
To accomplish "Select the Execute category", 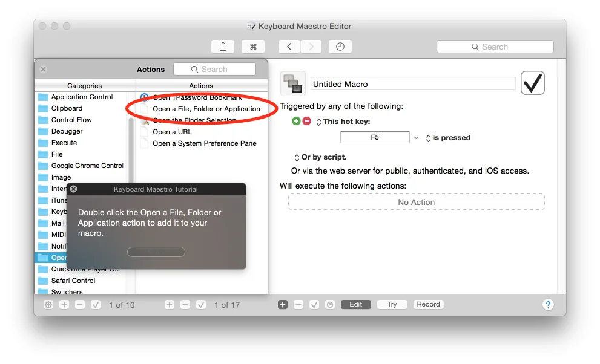I will [64, 143].
